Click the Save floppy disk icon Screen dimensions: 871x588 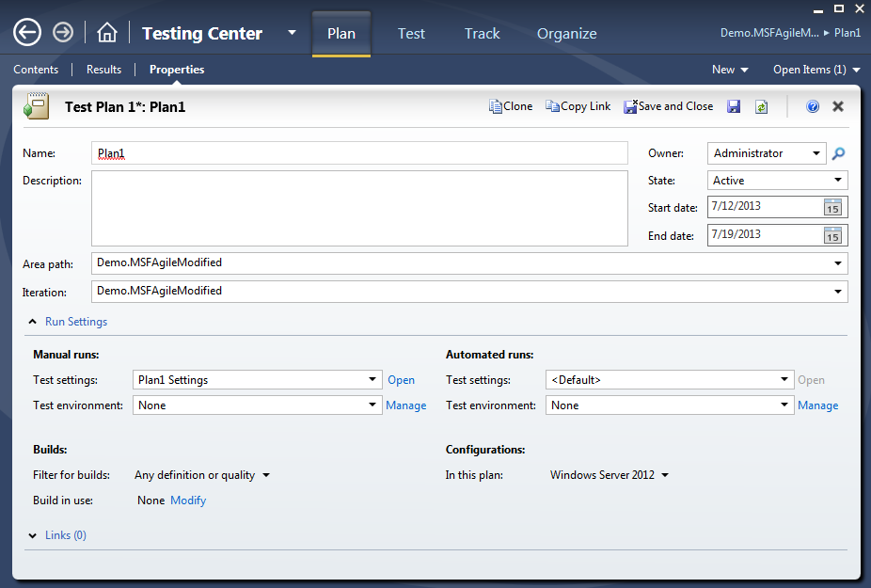(x=734, y=106)
